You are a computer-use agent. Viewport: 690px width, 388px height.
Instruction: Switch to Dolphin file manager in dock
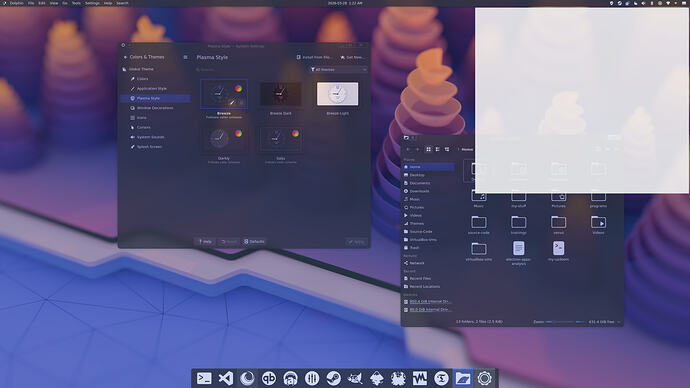[463, 378]
